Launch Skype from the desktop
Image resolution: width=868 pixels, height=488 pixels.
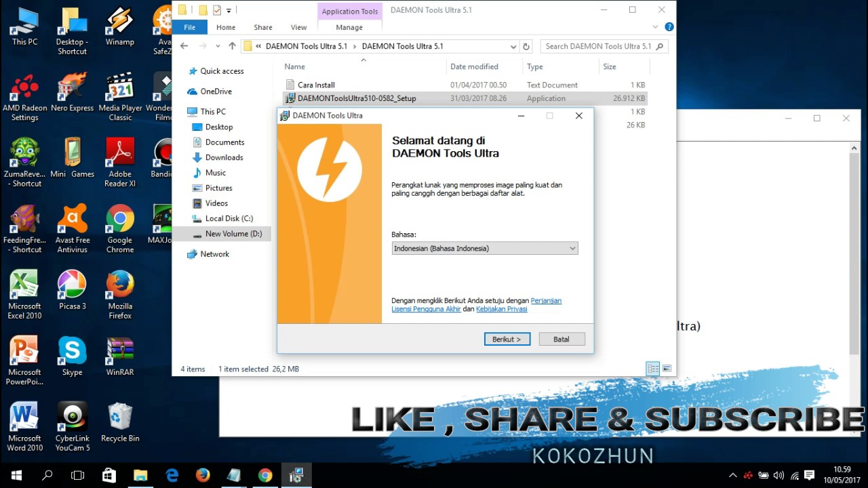(x=73, y=357)
